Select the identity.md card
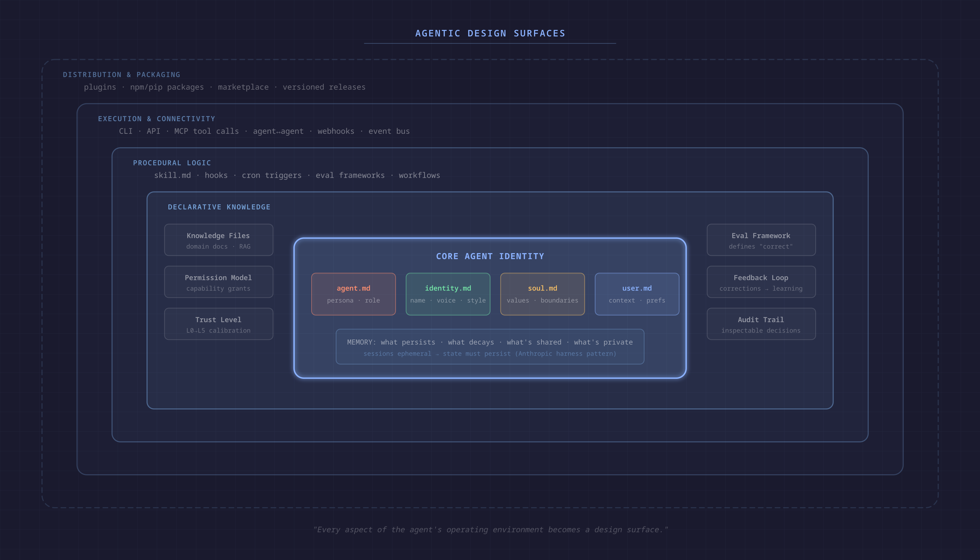The image size is (980, 560). (x=448, y=294)
